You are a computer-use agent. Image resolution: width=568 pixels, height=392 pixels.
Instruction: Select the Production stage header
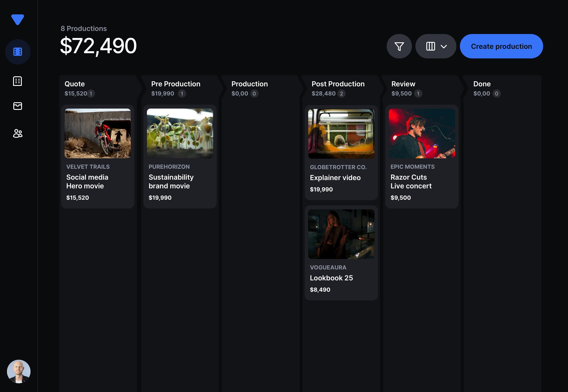tap(250, 84)
